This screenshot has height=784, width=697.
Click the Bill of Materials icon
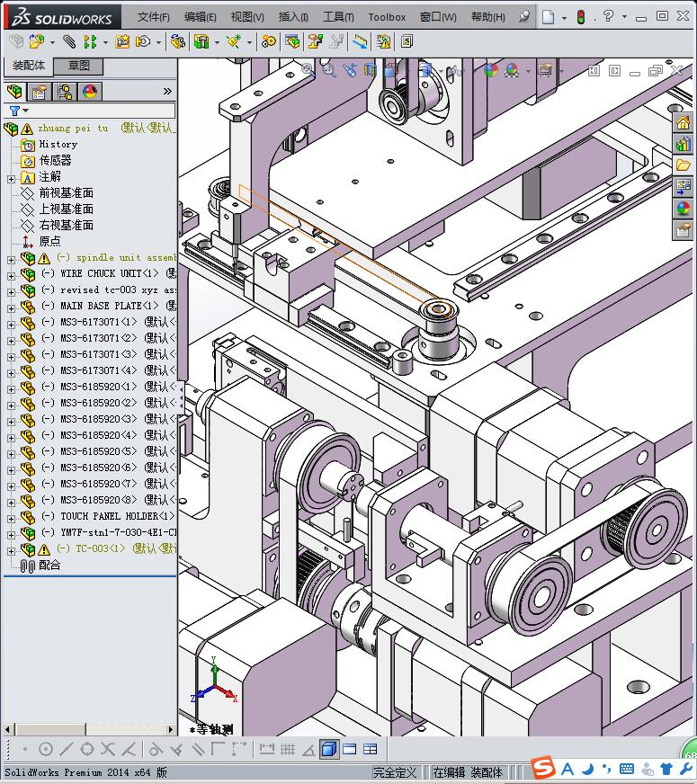pos(292,41)
